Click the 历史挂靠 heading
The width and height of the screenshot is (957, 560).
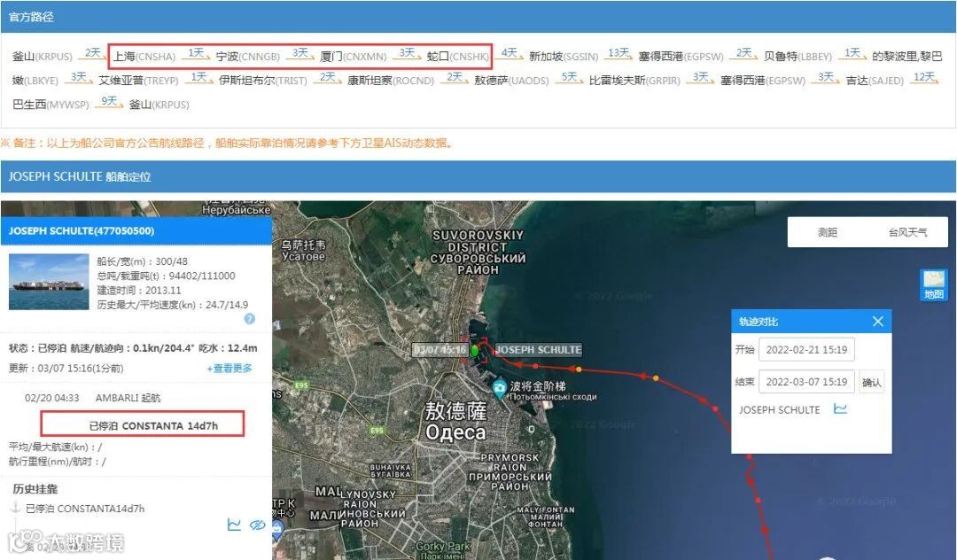(x=35, y=488)
